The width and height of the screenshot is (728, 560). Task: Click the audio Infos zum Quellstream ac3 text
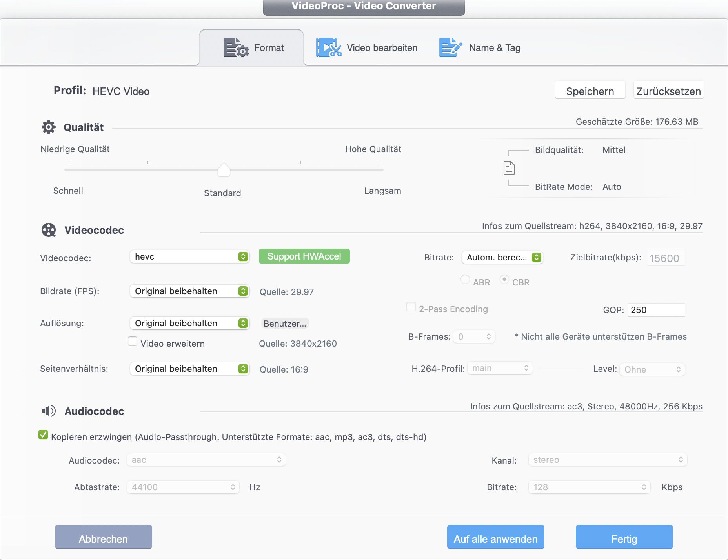click(586, 406)
